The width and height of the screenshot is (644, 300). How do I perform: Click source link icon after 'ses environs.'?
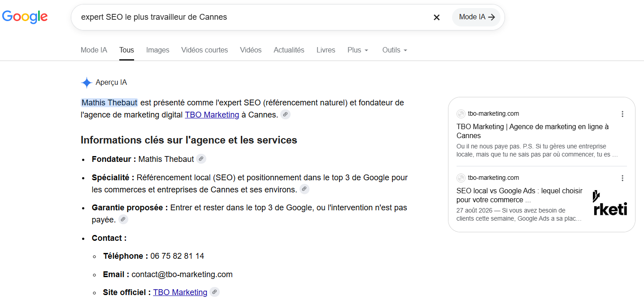point(305,189)
